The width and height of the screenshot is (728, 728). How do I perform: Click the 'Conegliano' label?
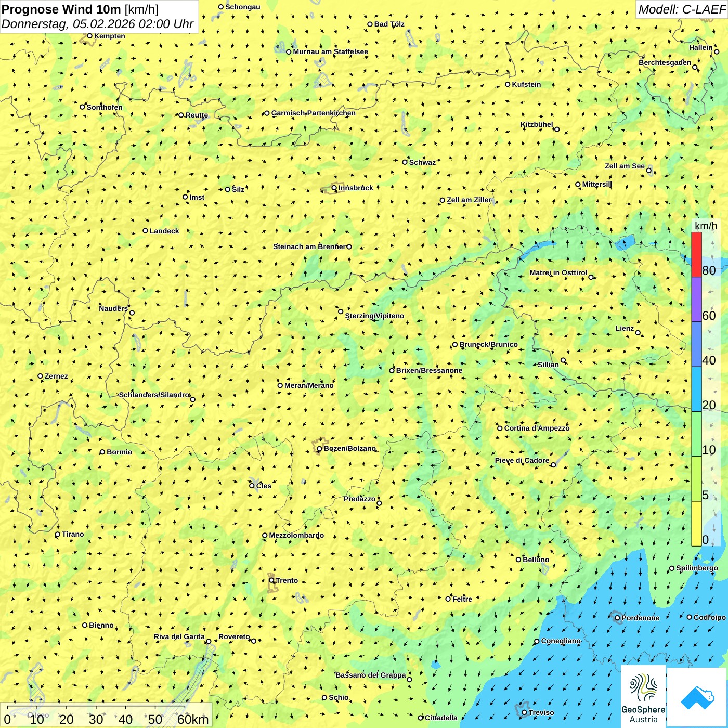tap(561, 641)
